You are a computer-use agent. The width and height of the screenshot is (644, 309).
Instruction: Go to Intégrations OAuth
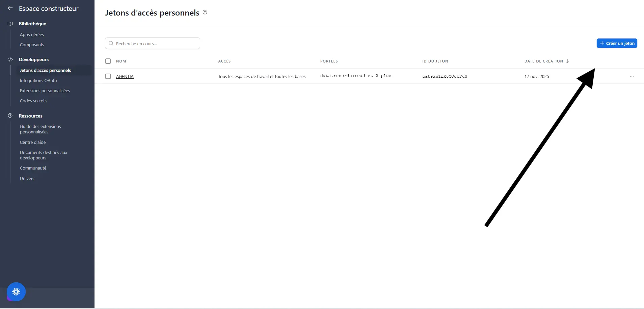click(38, 80)
